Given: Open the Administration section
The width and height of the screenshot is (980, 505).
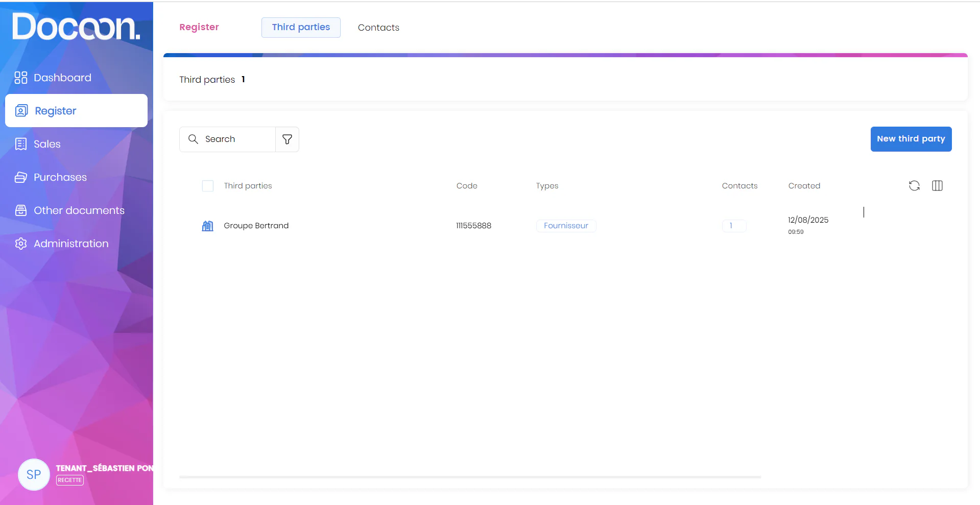Looking at the screenshot, I should (x=71, y=244).
